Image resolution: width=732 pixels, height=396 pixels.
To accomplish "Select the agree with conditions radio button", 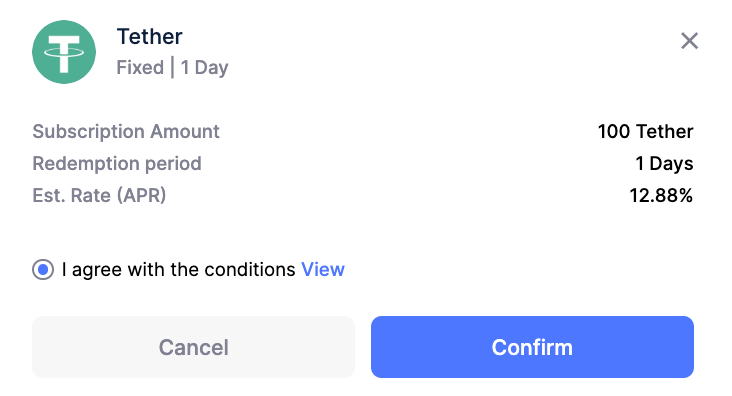I will 43,269.
